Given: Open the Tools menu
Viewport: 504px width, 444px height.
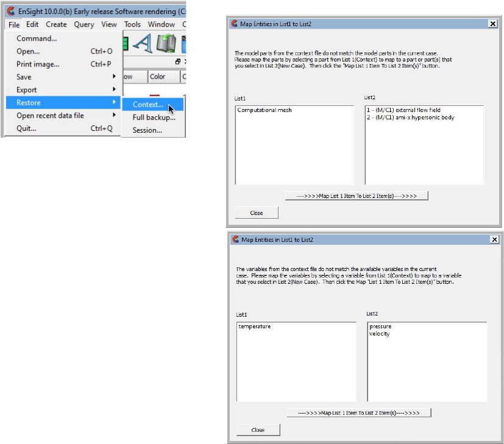Looking at the screenshot, I should pyautogui.click(x=132, y=24).
